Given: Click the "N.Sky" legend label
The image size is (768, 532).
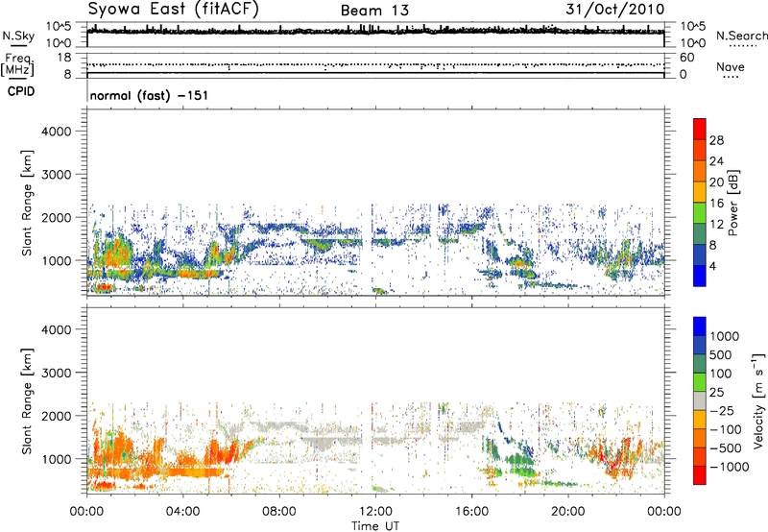Looking at the screenshot, I should click(x=18, y=36).
